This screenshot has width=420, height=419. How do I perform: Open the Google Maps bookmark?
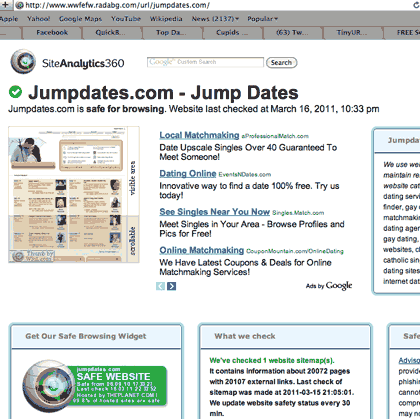click(80, 19)
